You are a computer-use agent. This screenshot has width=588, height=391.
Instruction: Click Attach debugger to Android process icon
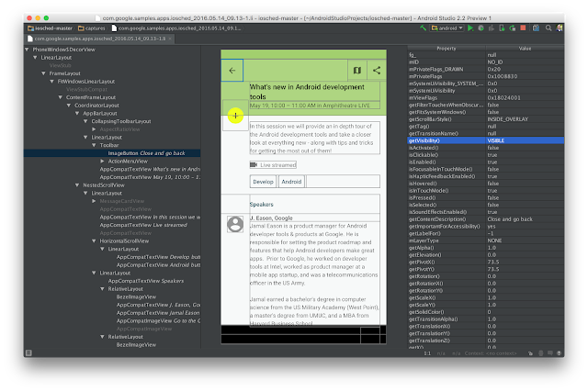pyautogui.click(x=502, y=28)
